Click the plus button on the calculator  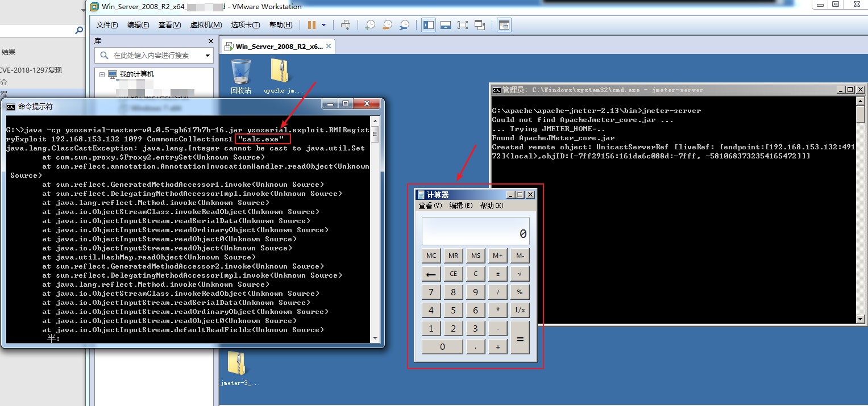click(498, 346)
